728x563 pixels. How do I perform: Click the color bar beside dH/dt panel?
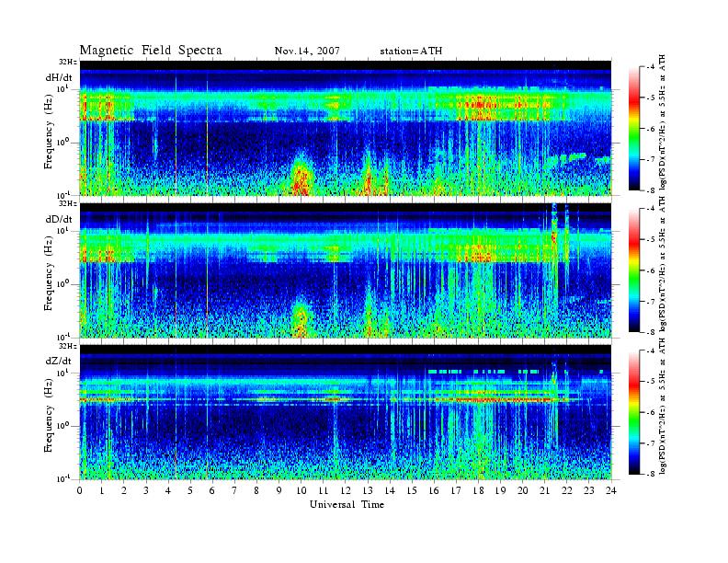[x=633, y=129]
